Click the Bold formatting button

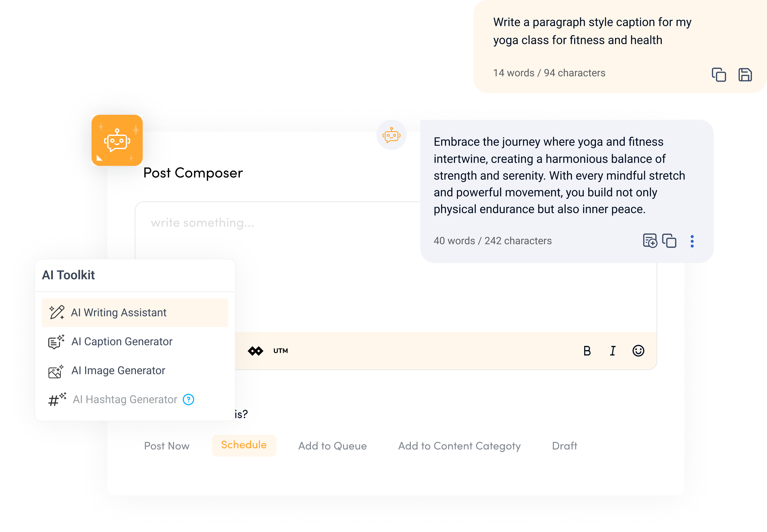pyautogui.click(x=587, y=350)
